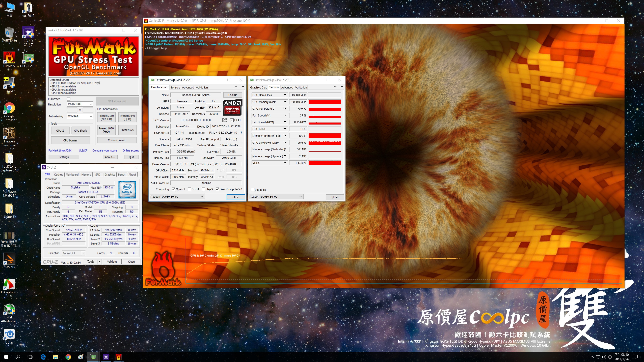
Task: Open the CPUID CPU-Z desktop icon
Action: [x=28, y=36]
